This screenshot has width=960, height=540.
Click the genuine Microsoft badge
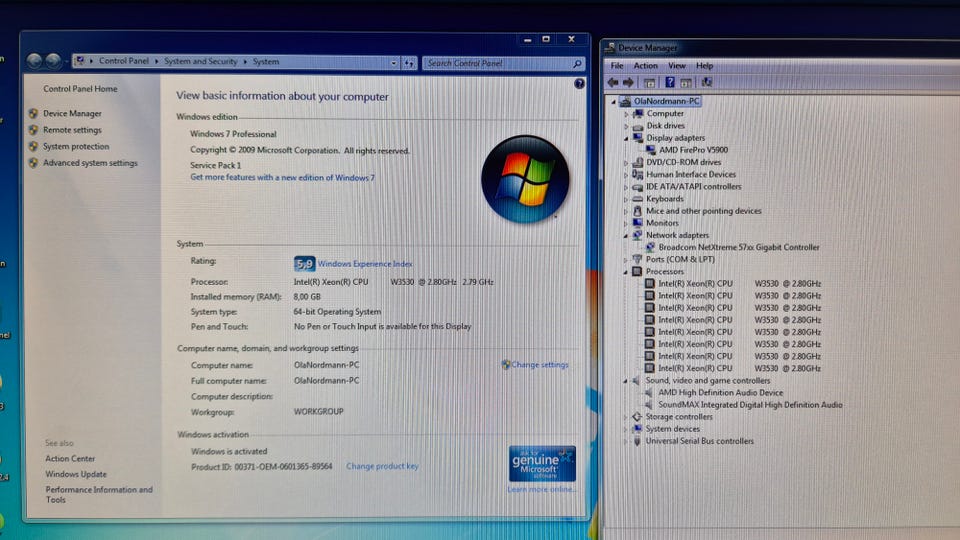[542, 463]
